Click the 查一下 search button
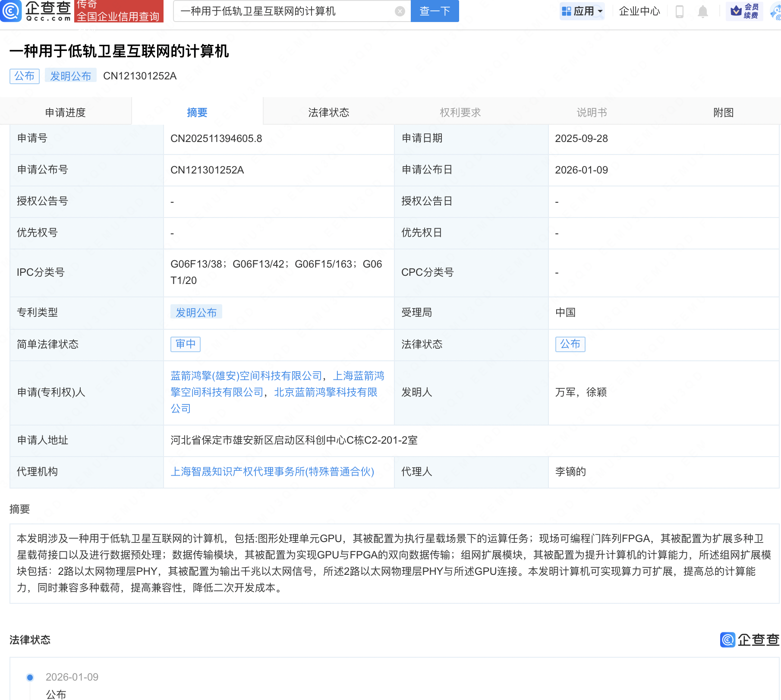The image size is (781, 700). pos(434,11)
